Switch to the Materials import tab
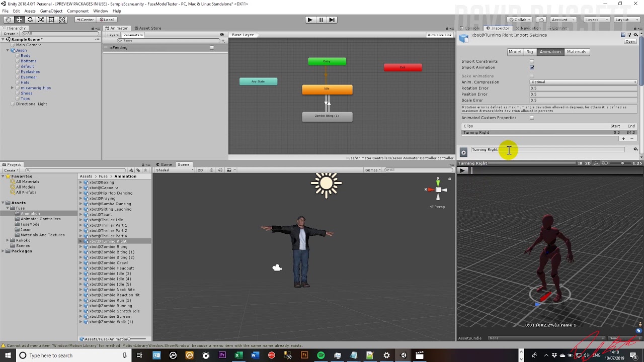644x362 pixels. 577,52
